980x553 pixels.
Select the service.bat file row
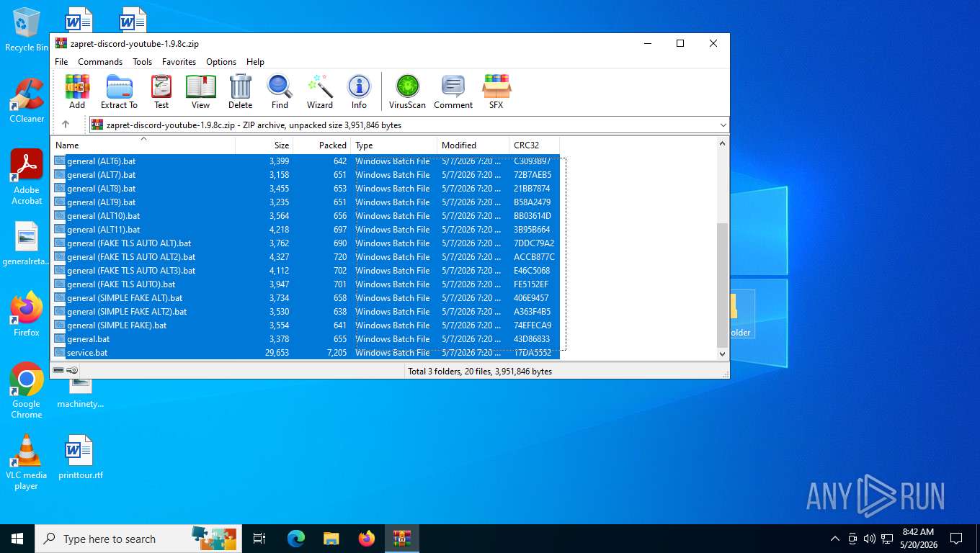(306, 353)
